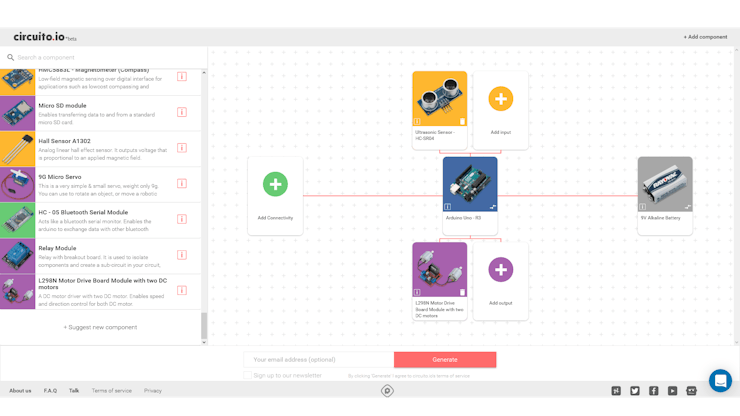Click the '9G Micro Servo' title text
Screen dimensions: 740x416
[x=60, y=177]
